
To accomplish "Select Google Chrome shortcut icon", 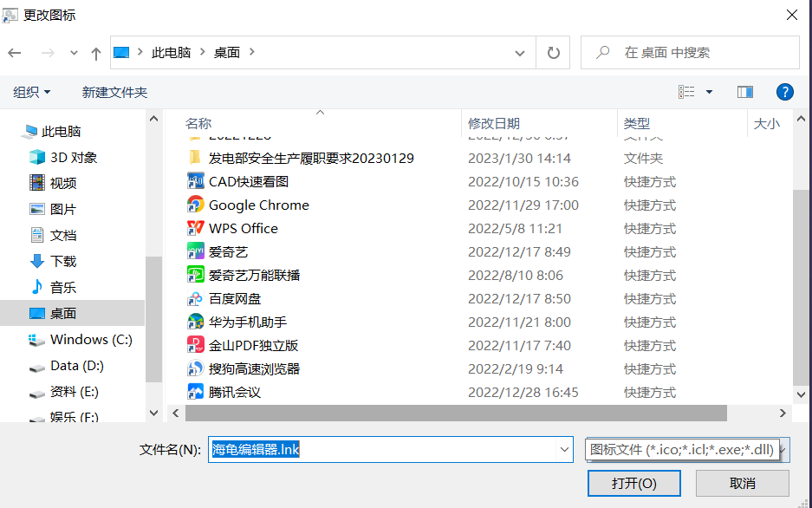I will 195,205.
